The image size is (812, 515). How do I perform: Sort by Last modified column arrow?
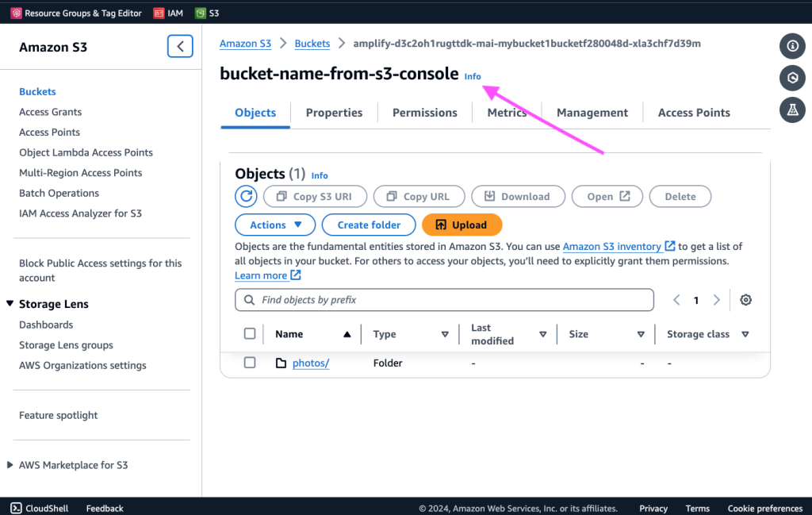[542, 335]
